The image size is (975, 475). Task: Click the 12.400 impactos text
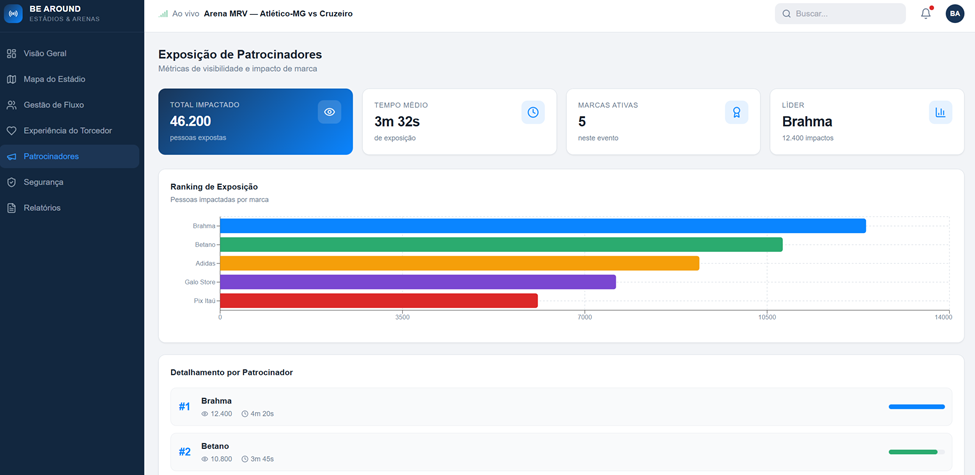tap(808, 138)
